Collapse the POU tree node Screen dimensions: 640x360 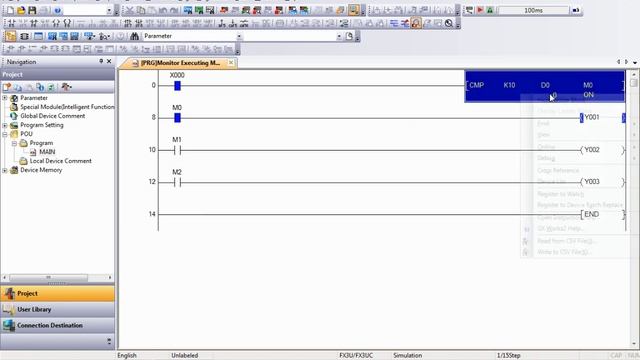tap(5, 134)
